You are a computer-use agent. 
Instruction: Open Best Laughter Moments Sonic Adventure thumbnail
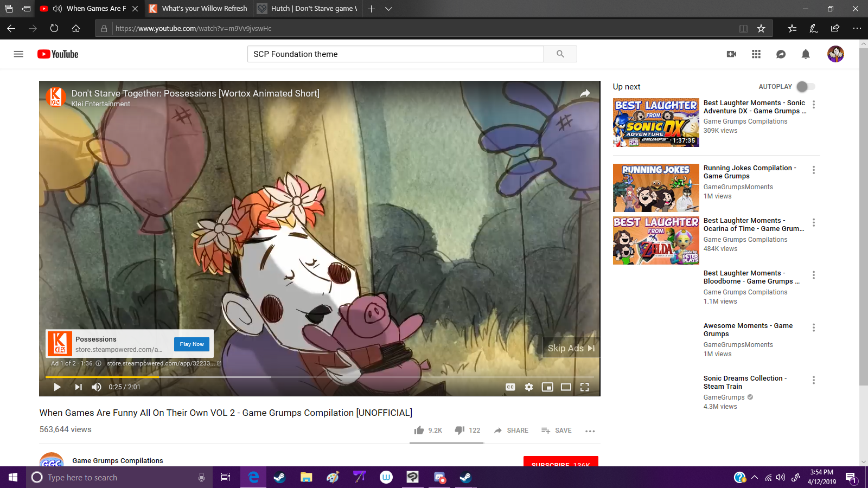coord(656,123)
